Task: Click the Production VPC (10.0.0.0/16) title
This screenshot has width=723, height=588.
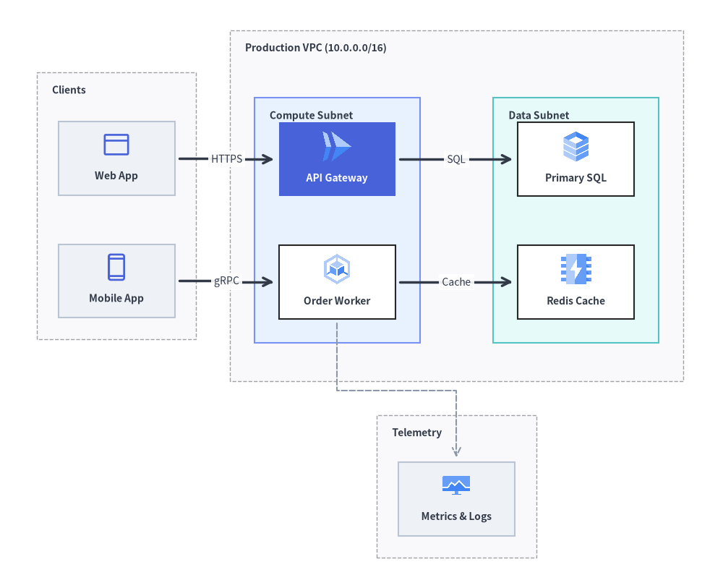Action: pyautogui.click(x=315, y=48)
